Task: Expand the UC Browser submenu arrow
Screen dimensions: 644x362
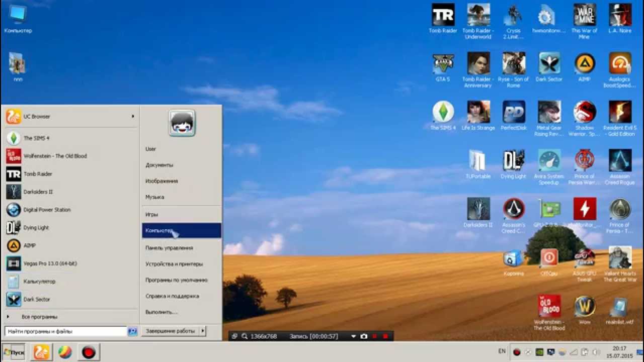Action: click(133, 116)
